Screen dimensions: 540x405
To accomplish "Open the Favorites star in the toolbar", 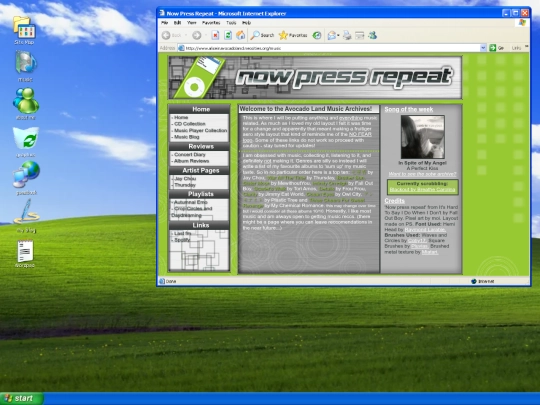I will 293,35.
